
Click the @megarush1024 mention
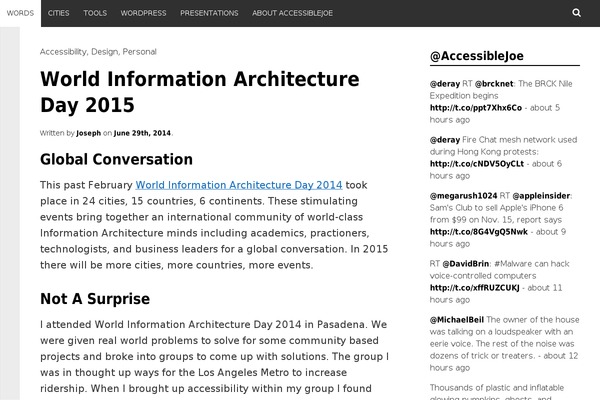click(463, 196)
